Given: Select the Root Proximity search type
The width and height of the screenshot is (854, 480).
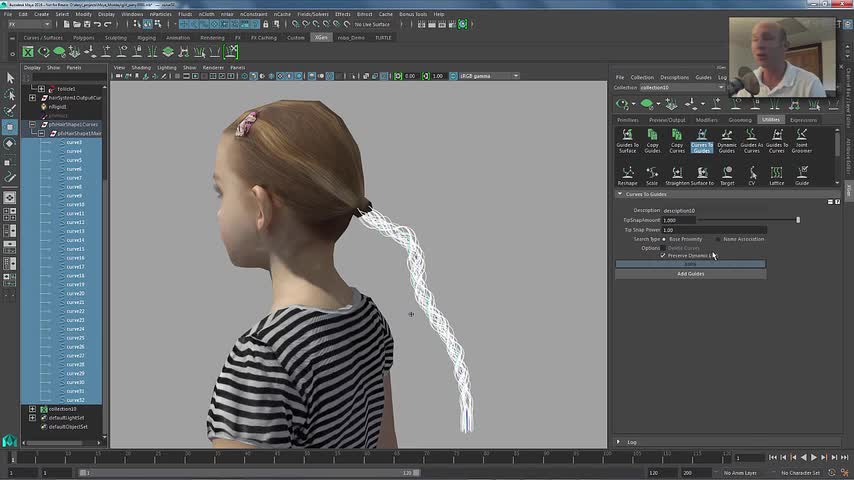Looking at the screenshot, I should 665,239.
